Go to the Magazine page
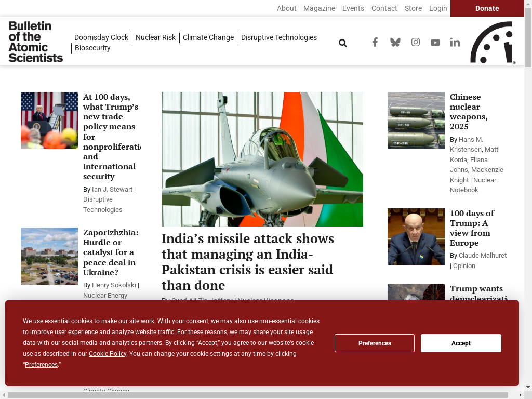Viewport: 532px width, 399px height. (x=320, y=8)
